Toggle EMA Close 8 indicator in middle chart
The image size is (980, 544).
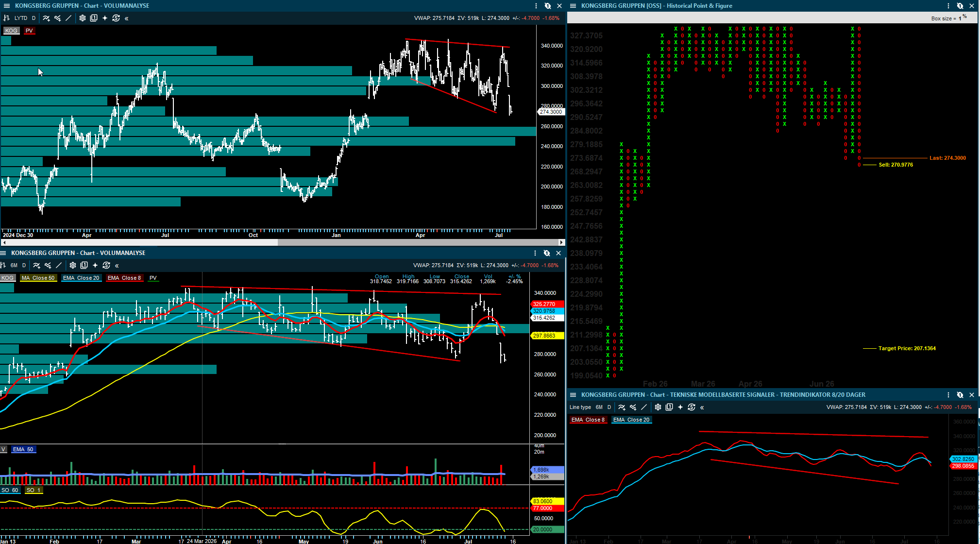[124, 278]
